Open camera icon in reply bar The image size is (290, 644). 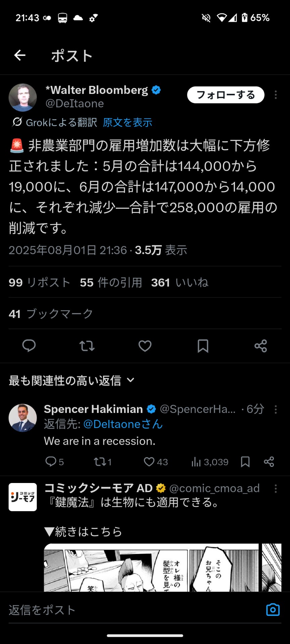coord(273,609)
